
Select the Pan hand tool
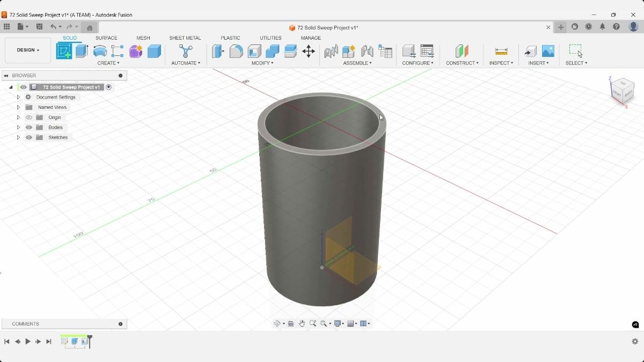pyautogui.click(x=302, y=323)
